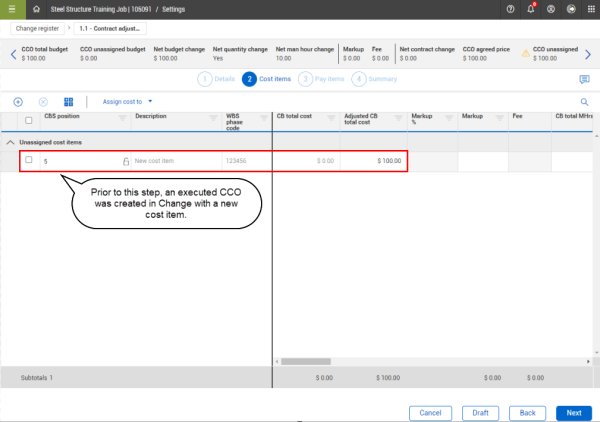The image size is (600, 422).
Task: Click the add cost item plus icon
Action: point(18,101)
